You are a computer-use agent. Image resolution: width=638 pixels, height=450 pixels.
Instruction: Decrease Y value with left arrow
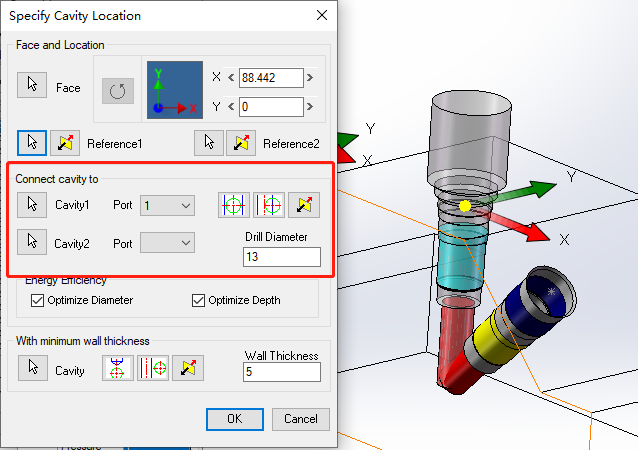click(231, 107)
